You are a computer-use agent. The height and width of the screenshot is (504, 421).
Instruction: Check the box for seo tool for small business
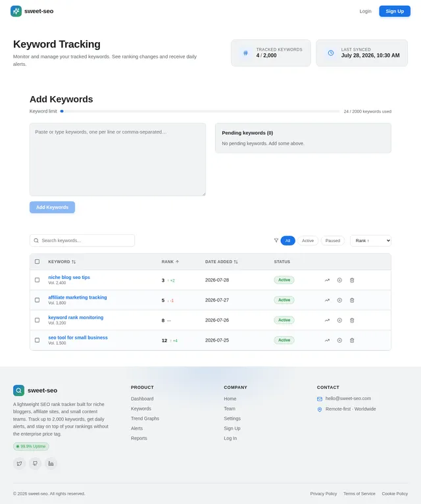point(37,340)
